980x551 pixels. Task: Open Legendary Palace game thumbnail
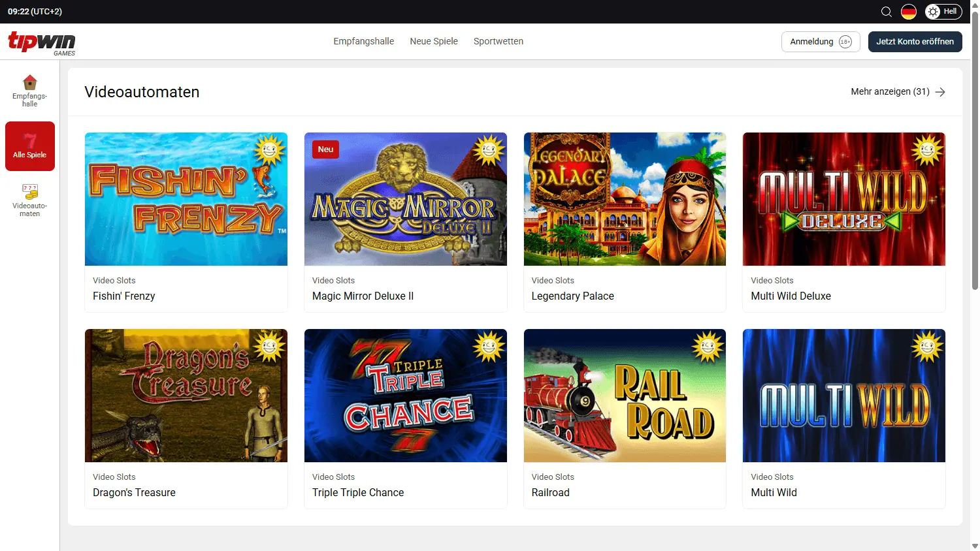coord(625,199)
